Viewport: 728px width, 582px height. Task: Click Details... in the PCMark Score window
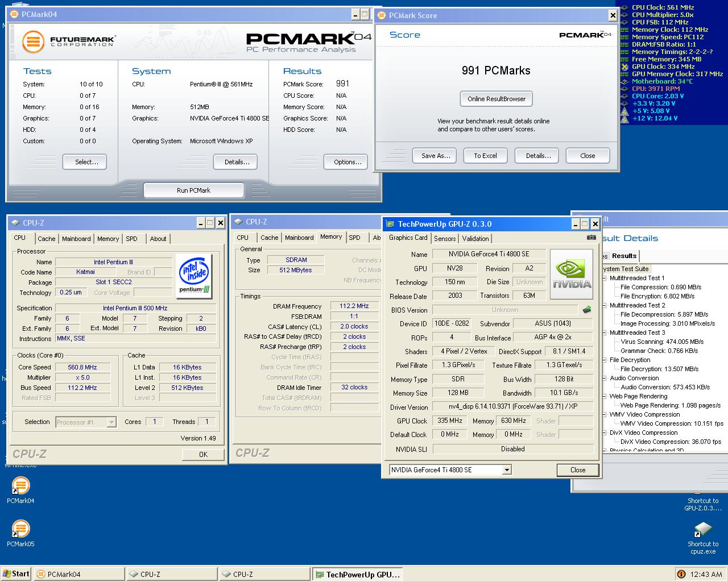[x=538, y=156]
